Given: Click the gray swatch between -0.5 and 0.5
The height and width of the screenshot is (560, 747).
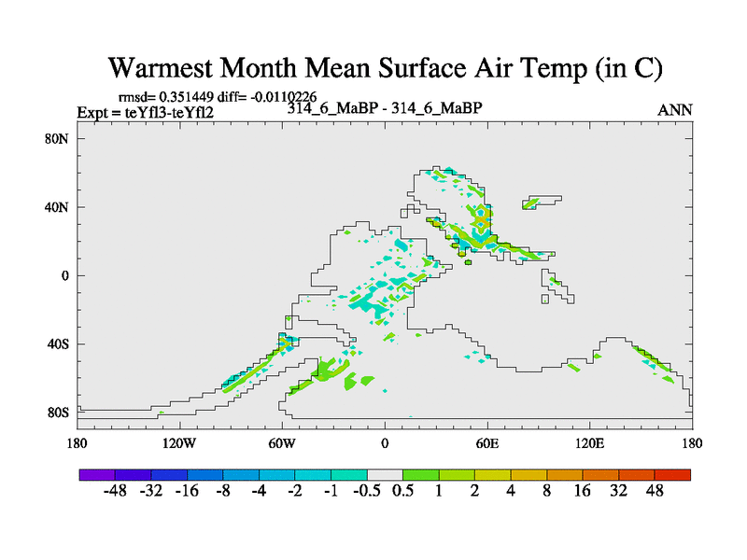Looking at the screenshot, I should [x=385, y=475].
